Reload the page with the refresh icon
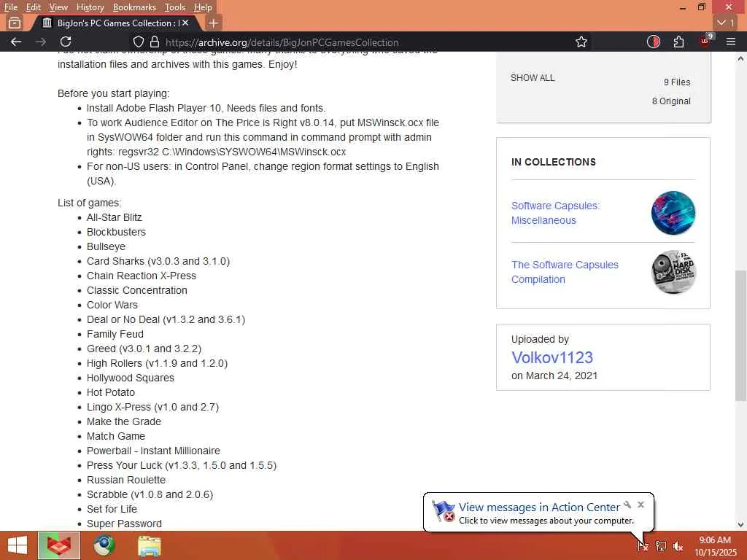This screenshot has height=560, width=747. [x=66, y=42]
